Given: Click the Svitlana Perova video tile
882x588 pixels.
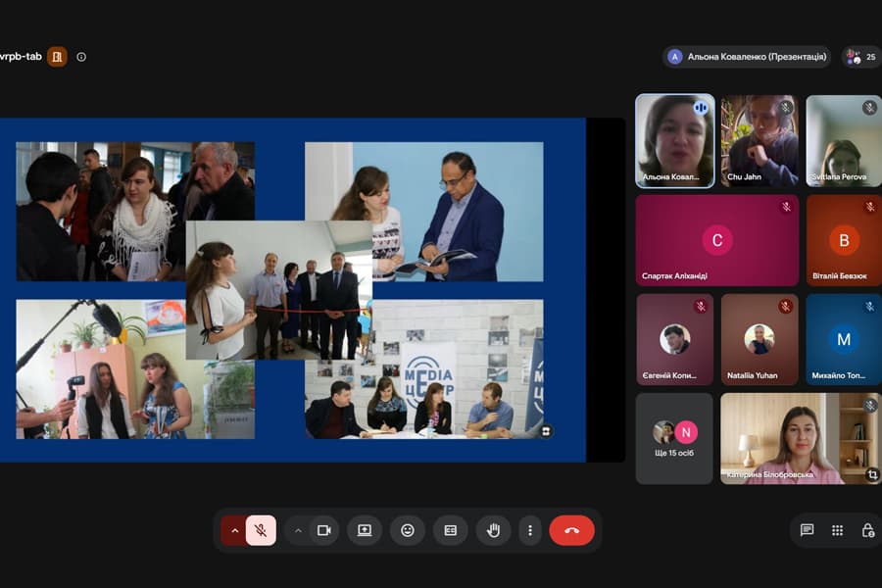Looking at the screenshot, I should pos(844,141).
